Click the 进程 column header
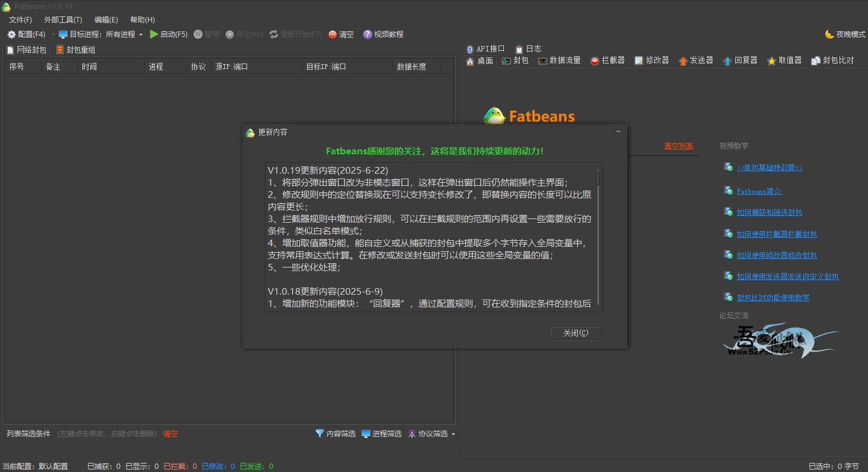The image size is (868, 472). point(165,67)
